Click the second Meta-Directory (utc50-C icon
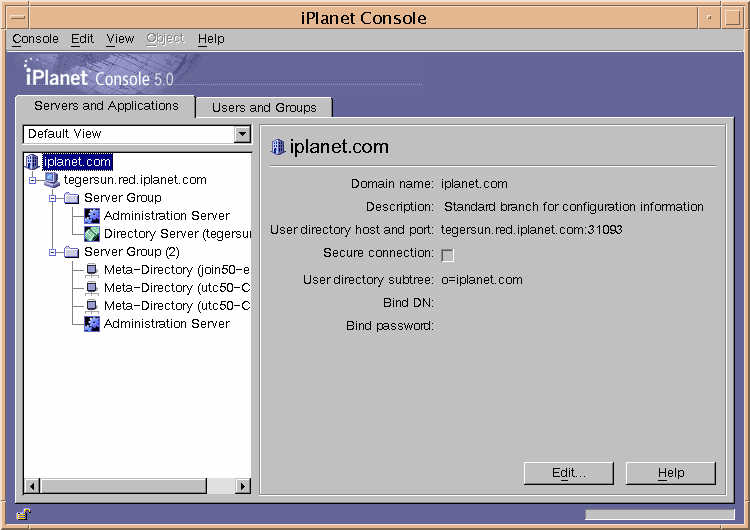The width and height of the screenshot is (750, 530). click(92, 306)
